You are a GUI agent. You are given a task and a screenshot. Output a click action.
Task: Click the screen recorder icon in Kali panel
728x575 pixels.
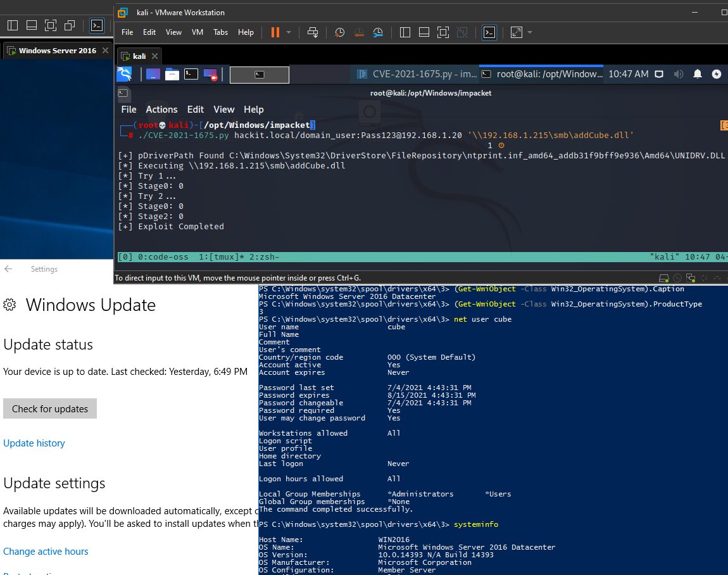[210, 74]
